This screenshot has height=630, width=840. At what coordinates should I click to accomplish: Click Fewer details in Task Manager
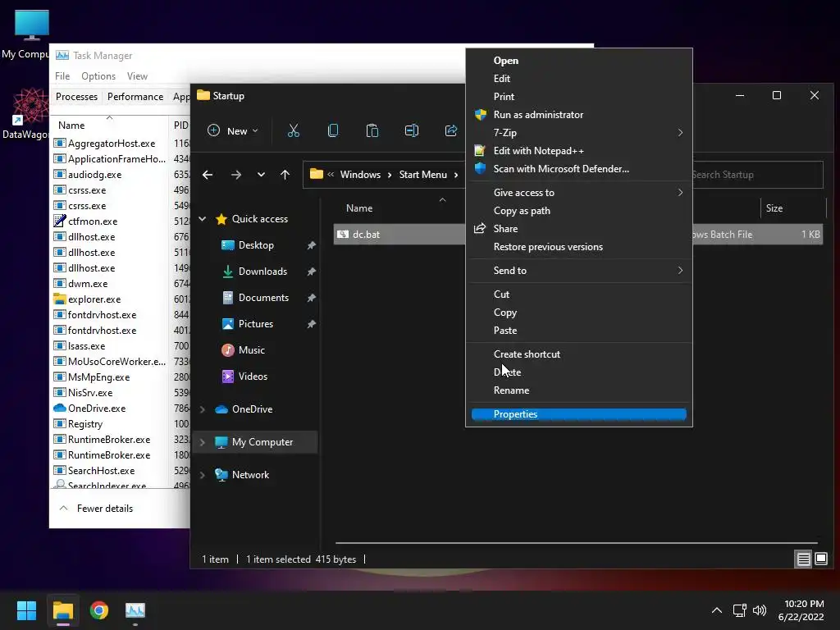point(97,509)
